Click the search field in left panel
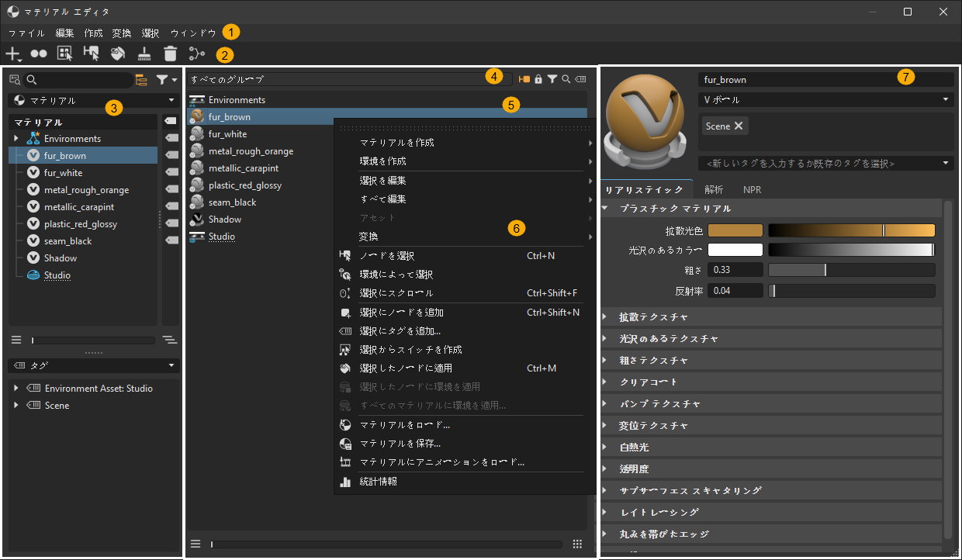The image size is (962, 560). [78, 79]
